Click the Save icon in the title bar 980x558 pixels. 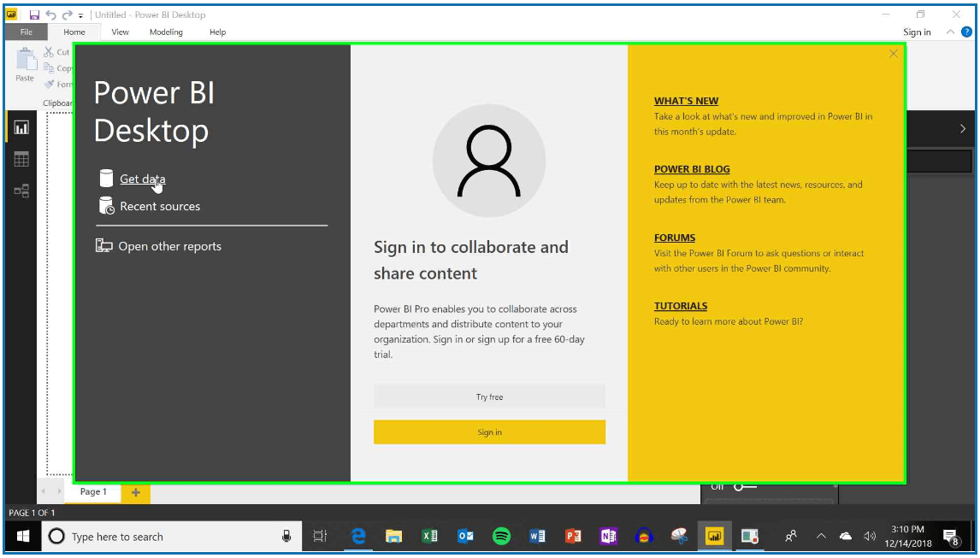[34, 15]
